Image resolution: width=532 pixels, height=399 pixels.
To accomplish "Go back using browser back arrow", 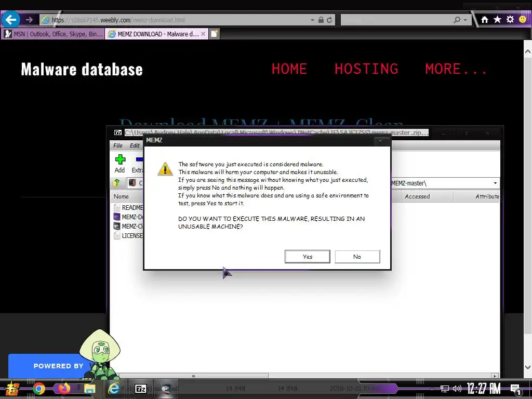I will [11, 20].
